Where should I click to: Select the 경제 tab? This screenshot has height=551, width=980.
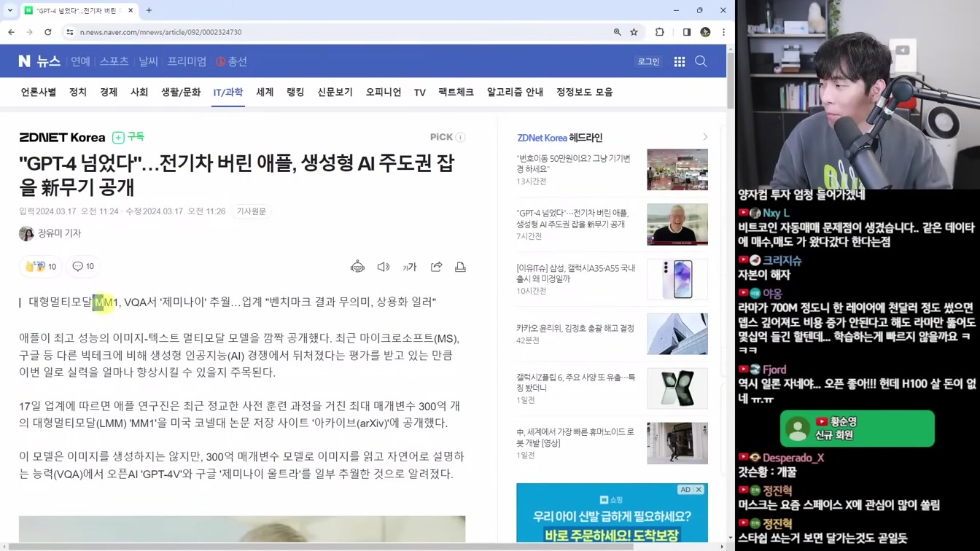click(109, 93)
